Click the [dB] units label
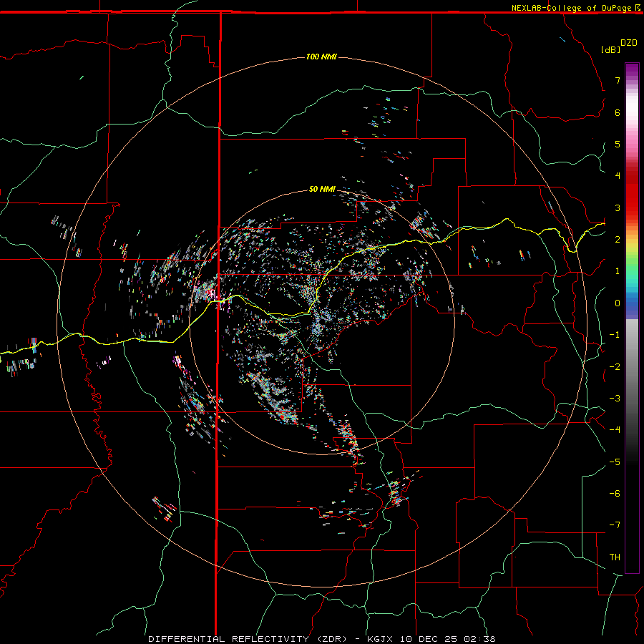 [x=610, y=49]
